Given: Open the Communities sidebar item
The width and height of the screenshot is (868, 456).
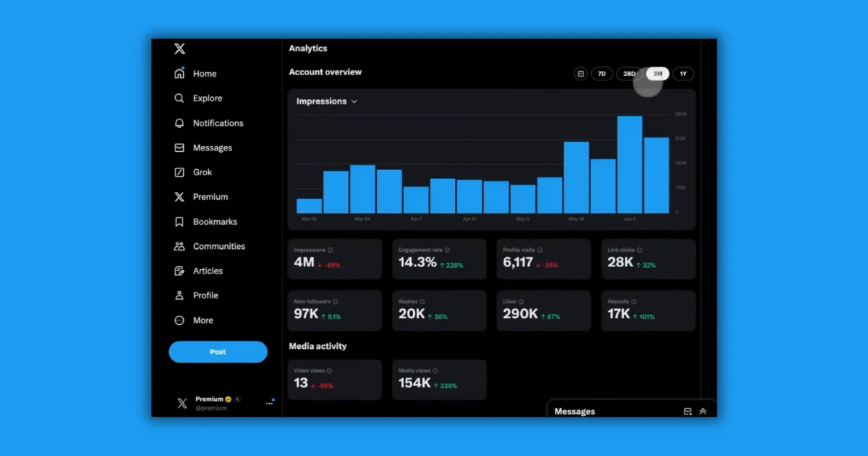Looking at the screenshot, I should pyautogui.click(x=209, y=246).
